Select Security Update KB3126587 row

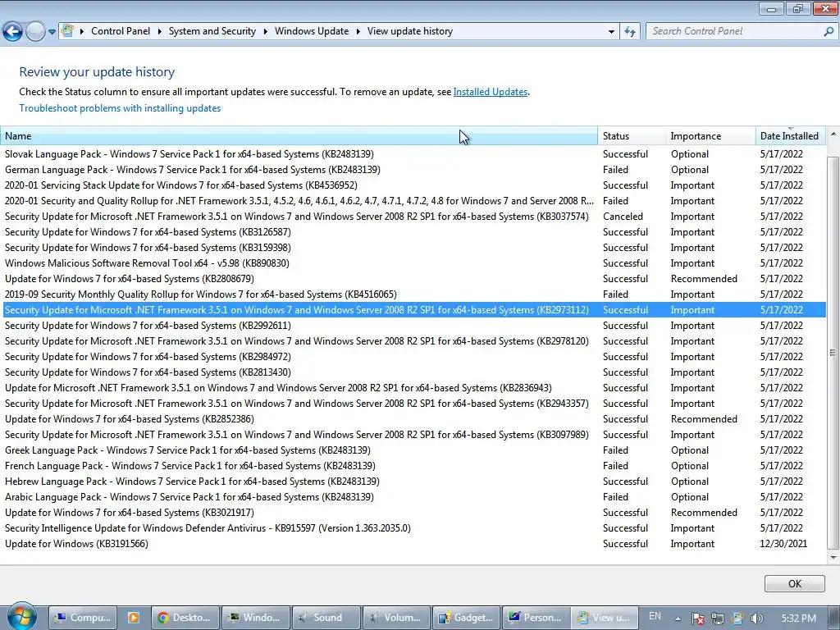coord(414,232)
